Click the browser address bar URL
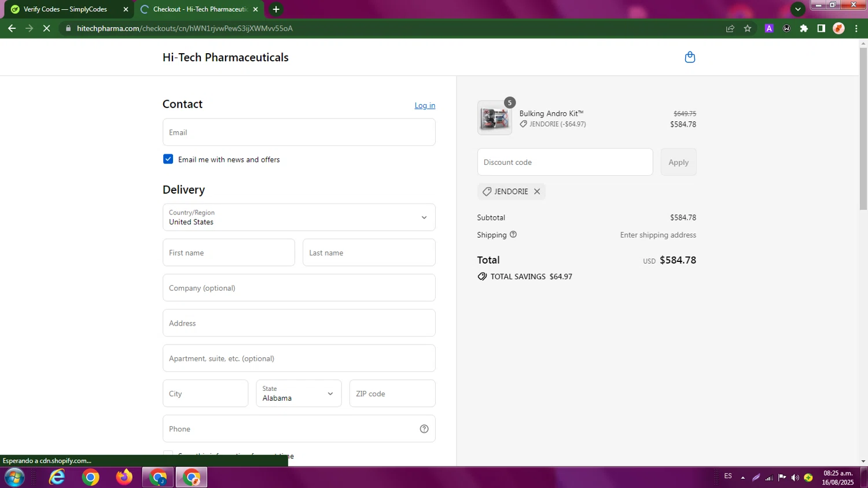The height and width of the screenshot is (488, 868). (x=185, y=28)
